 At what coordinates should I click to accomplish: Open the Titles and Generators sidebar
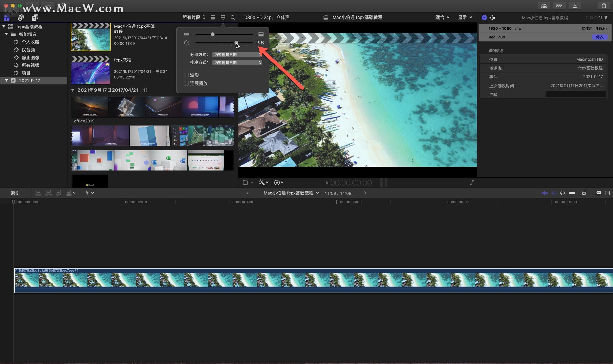click(x=35, y=18)
